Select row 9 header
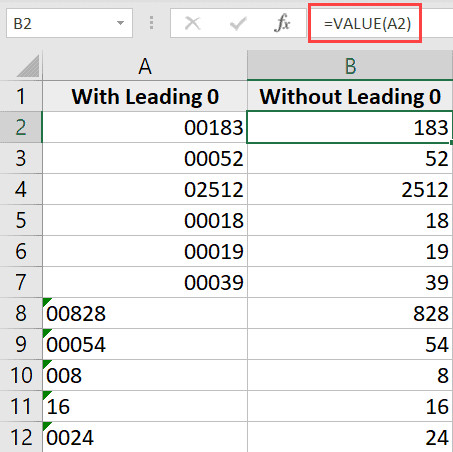 pyautogui.click(x=21, y=344)
